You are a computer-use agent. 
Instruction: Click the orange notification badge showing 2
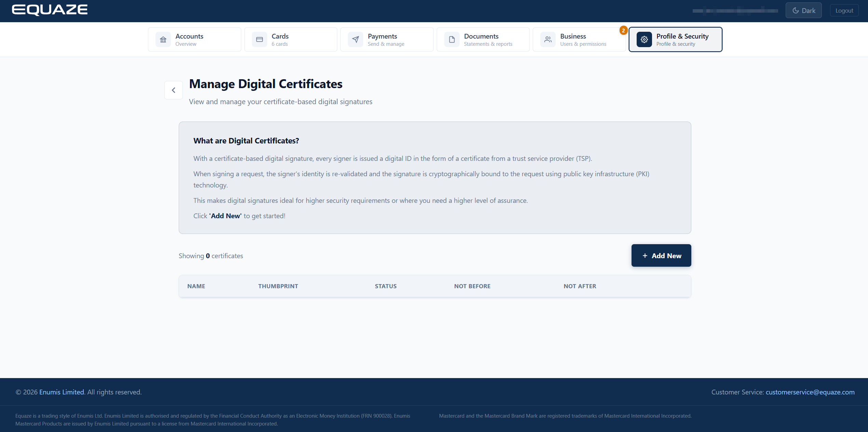623,30
